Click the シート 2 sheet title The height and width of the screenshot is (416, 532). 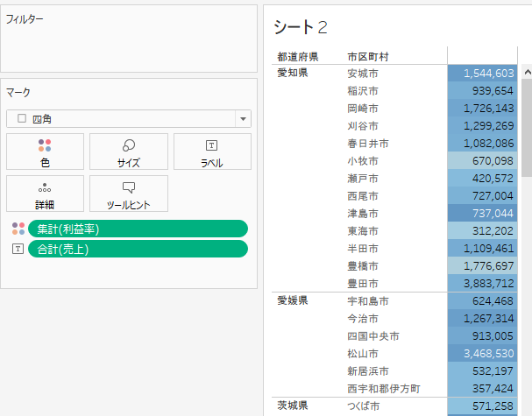(x=301, y=27)
